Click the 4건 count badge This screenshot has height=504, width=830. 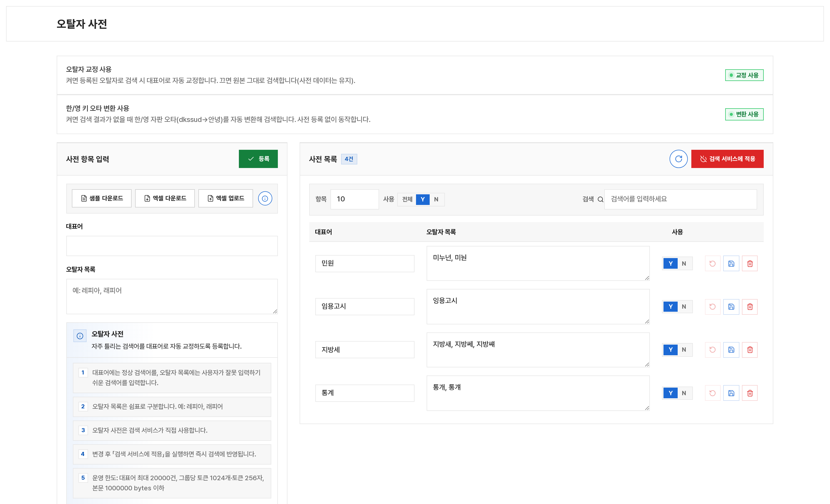coord(349,159)
